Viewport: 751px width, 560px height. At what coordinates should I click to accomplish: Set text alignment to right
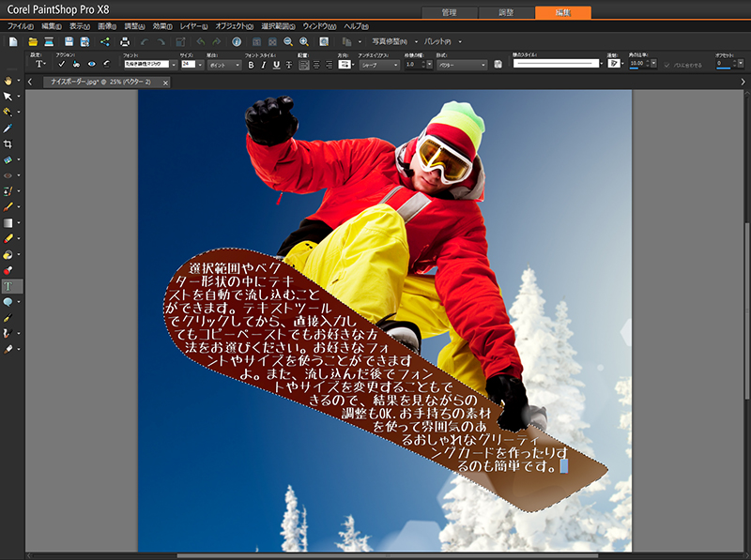[330, 65]
